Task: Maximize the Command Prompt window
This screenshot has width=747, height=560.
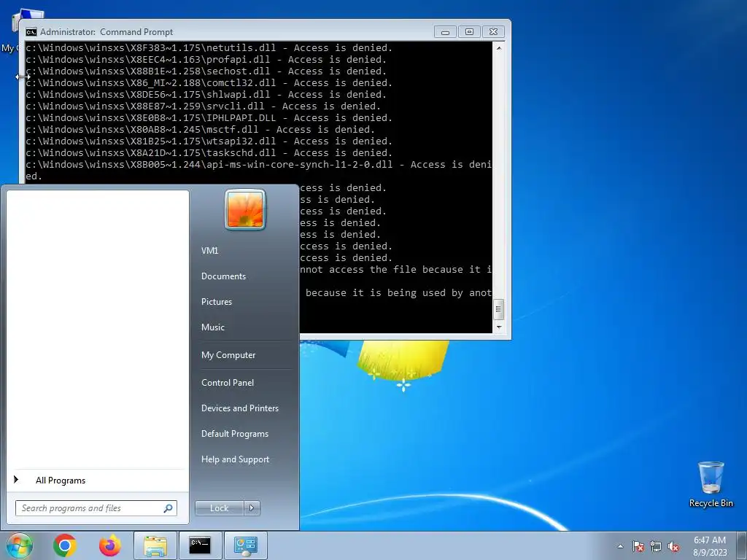Action: [469, 32]
